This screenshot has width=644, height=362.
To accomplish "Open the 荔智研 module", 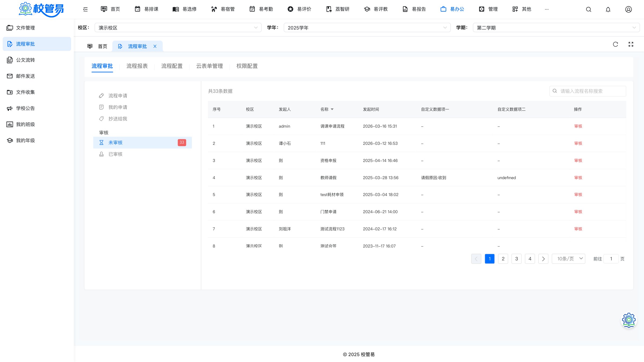I will 338,9.
